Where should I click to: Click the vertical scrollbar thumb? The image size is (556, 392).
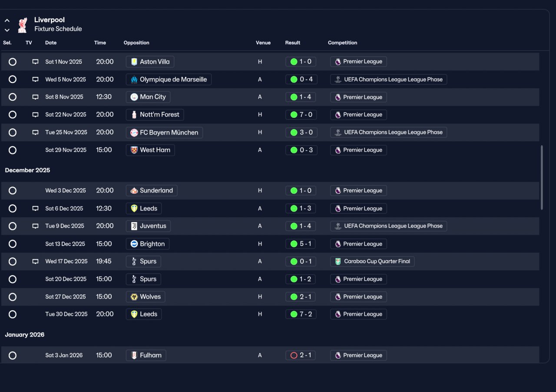(x=542, y=178)
